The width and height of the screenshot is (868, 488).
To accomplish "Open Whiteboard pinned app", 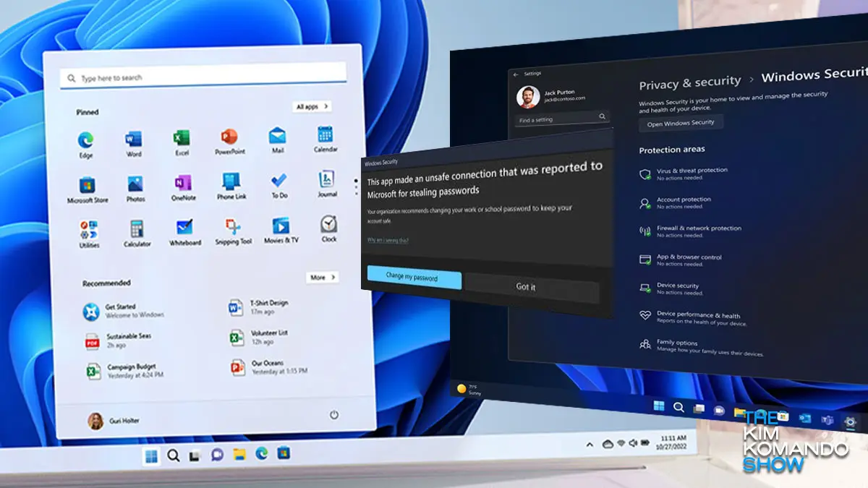I will tap(184, 233).
